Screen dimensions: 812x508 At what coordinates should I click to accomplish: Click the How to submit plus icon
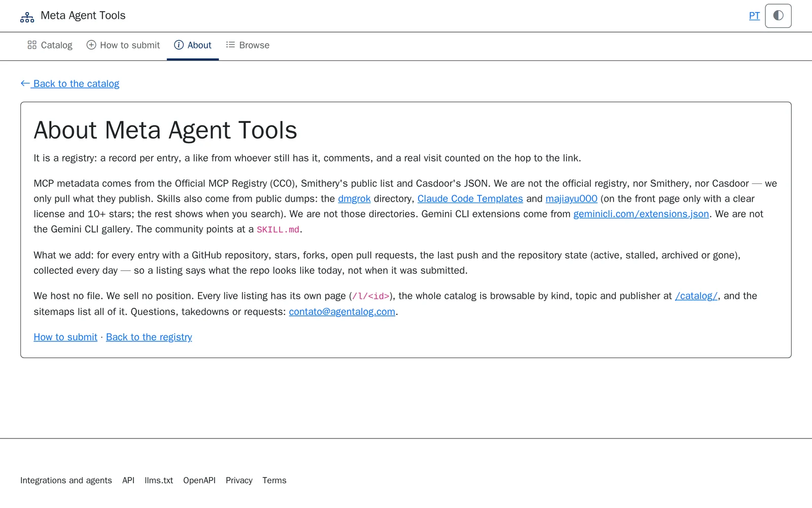click(91, 45)
